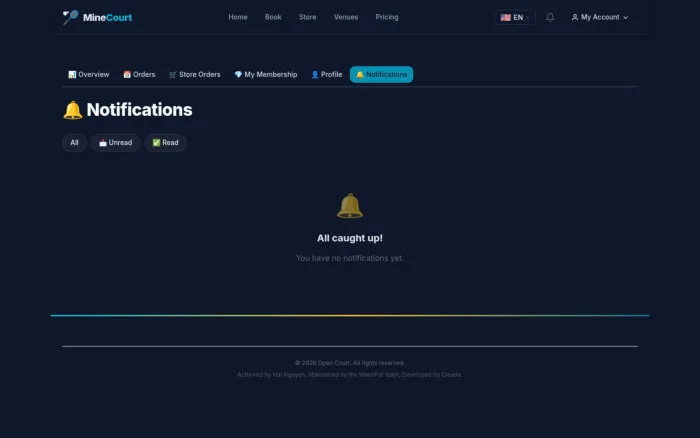Click the user icon beside My Account
Screen dimensions: 700x438
tap(575, 17)
